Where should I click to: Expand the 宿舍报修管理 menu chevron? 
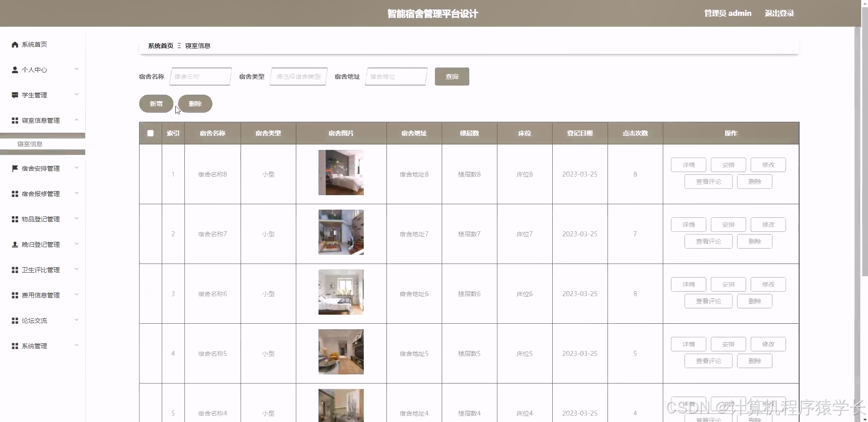coord(77,193)
